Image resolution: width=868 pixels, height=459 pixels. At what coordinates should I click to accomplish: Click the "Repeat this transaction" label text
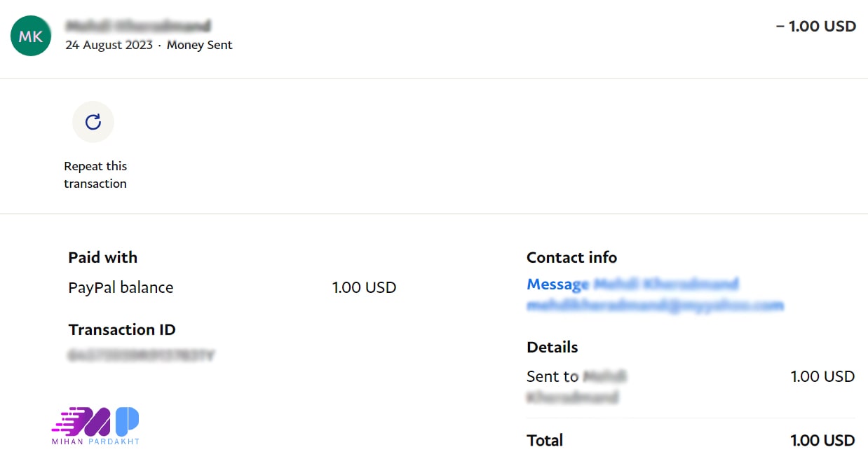click(x=95, y=175)
